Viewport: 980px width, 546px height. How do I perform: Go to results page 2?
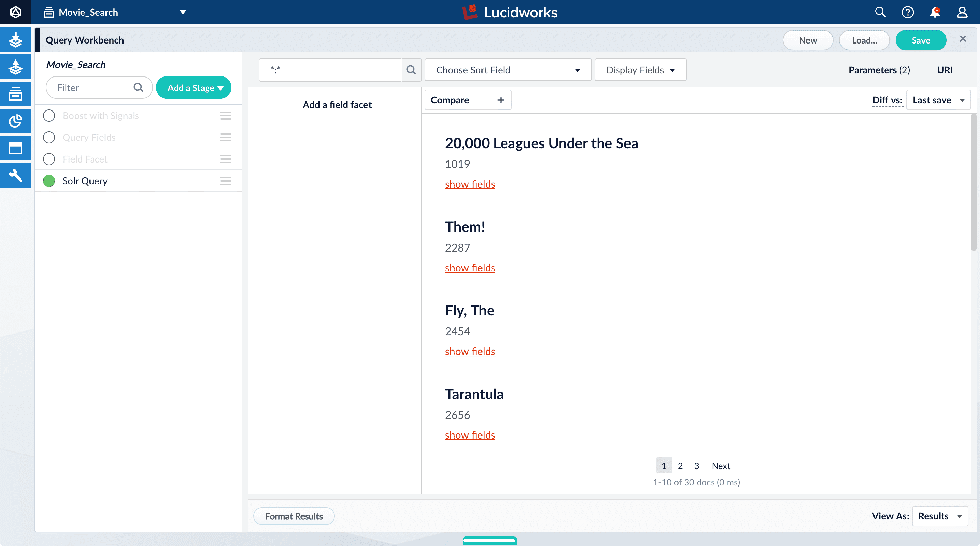[x=680, y=466]
